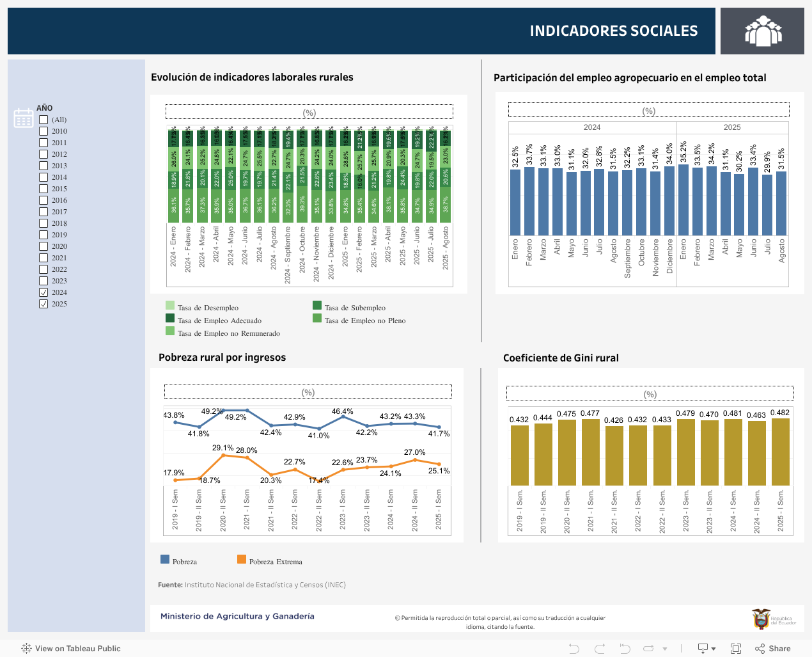Click the redo icon in bottom toolbar
The width and height of the screenshot is (812, 657).
600,649
